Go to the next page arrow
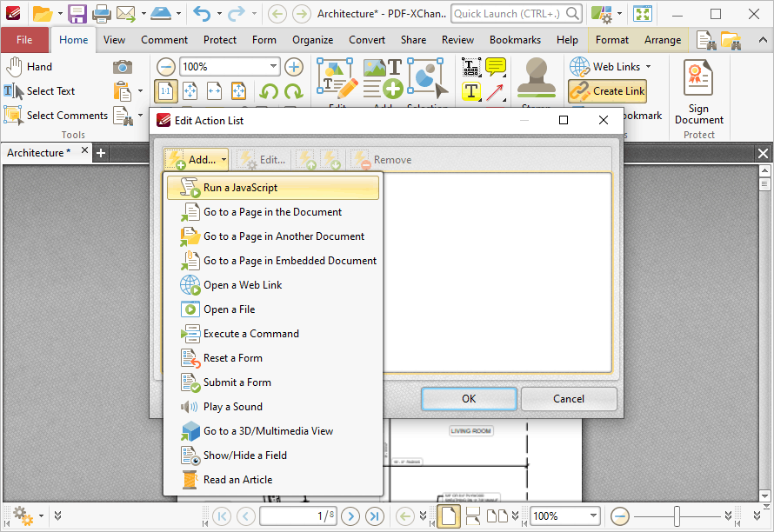The image size is (774, 532). (x=350, y=516)
